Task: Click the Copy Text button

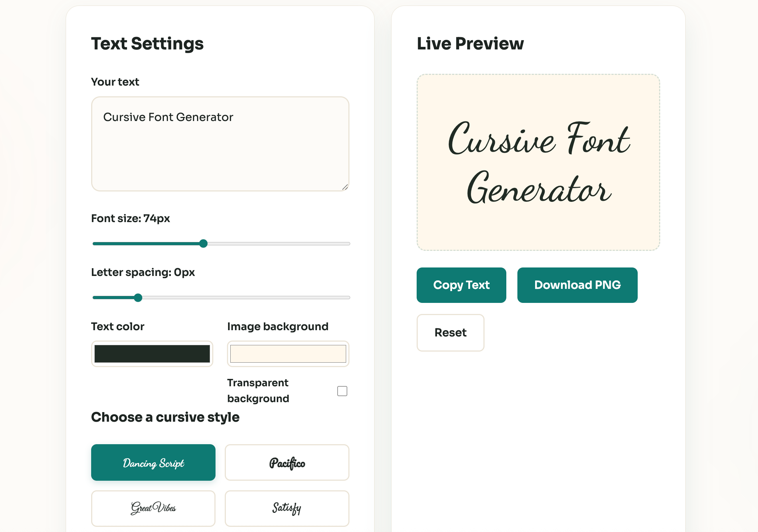Action: tap(461, 285)
